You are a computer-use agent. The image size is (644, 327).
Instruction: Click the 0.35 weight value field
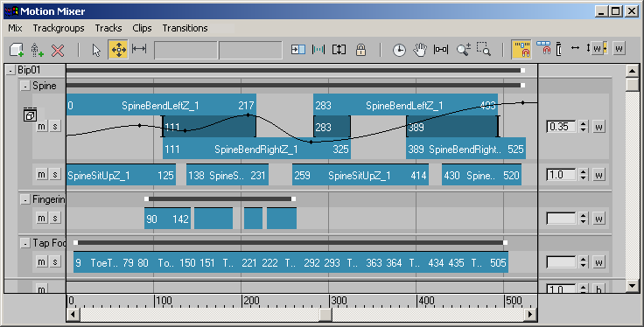click(562, 127)
